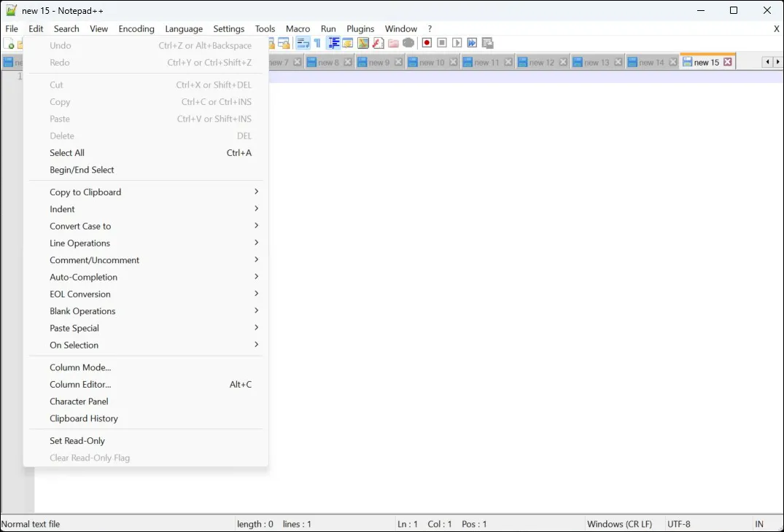The width and height of the screenshot is (784, 532).
Task: Click Save Current Recorded Macro icon
Action: (x=488, y=43)
